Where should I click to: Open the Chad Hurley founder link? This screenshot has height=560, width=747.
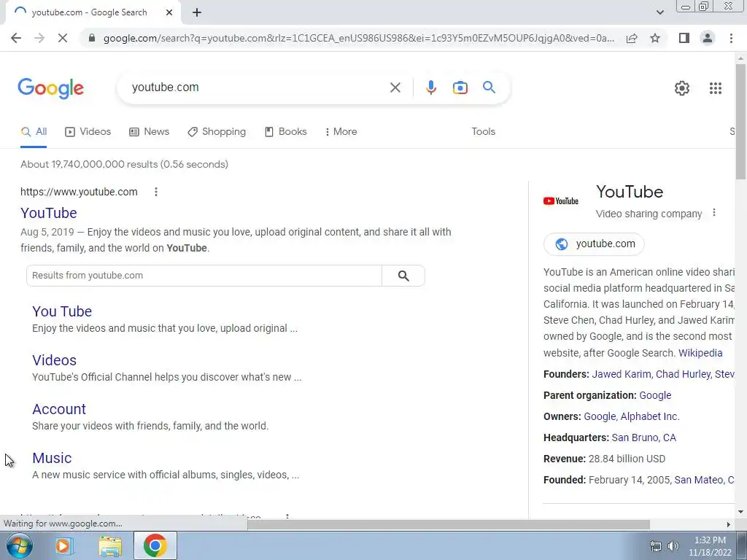click(683, 374)
